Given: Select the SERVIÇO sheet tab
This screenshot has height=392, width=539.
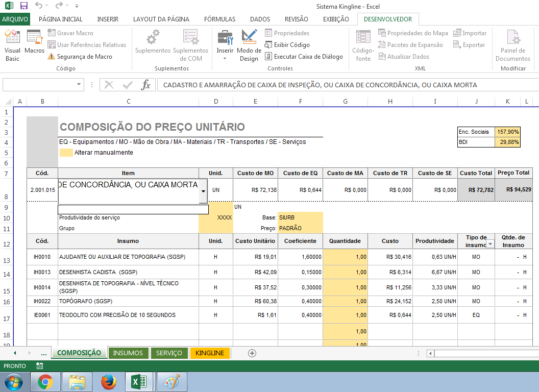Looking at the screenshot, I should click(169, 353).
